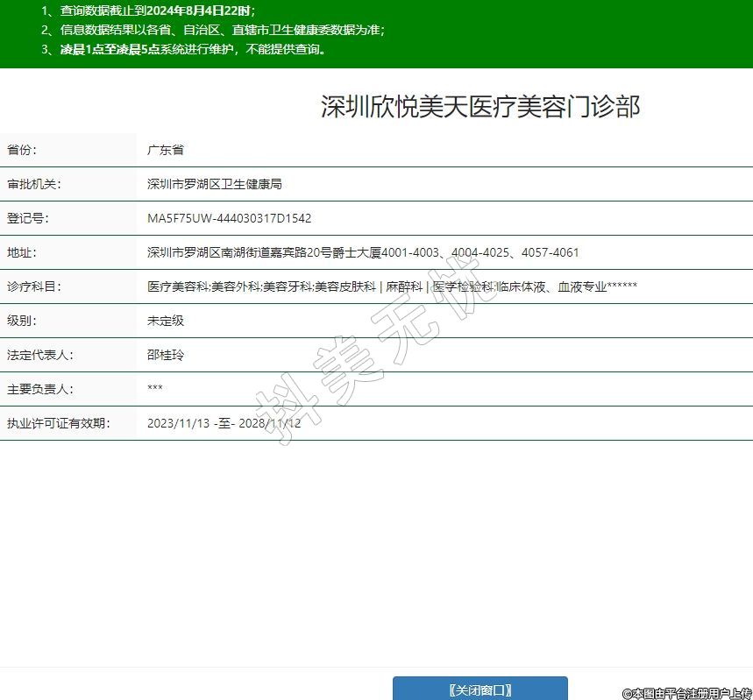Screen dimensions: 753x700
Task: Select the 省份 field label
Action: pos(23,150)
